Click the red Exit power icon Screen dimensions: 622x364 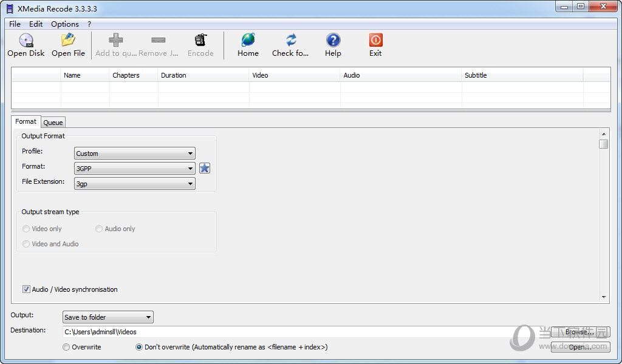coord(375,40)
